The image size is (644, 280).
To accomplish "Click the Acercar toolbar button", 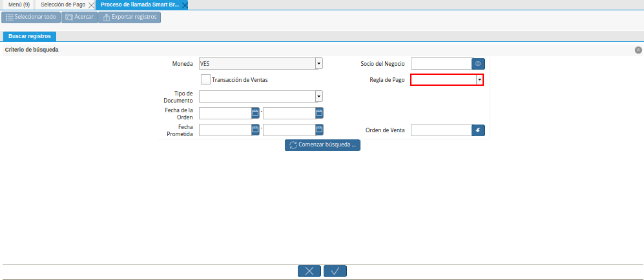I will [x=79, y=17].
